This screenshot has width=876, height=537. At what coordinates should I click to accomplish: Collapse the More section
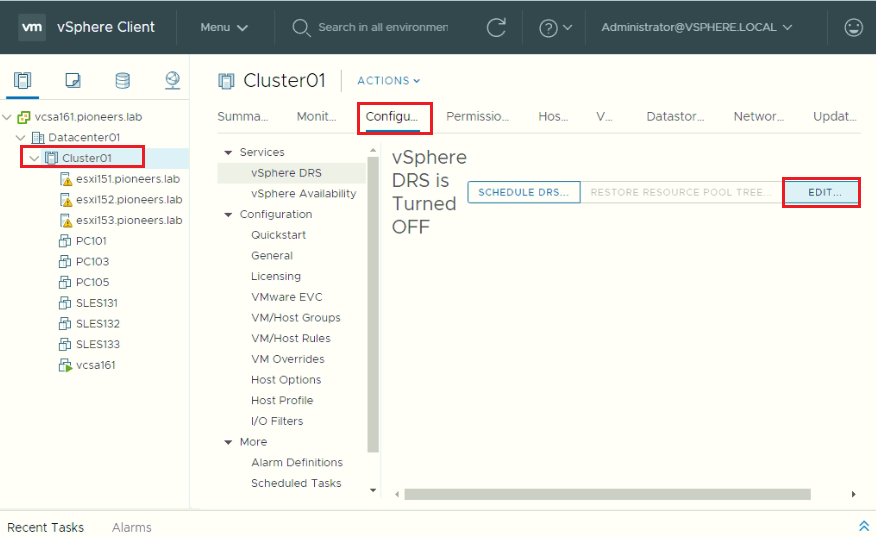pyautogui.click(x=228, y=442)
